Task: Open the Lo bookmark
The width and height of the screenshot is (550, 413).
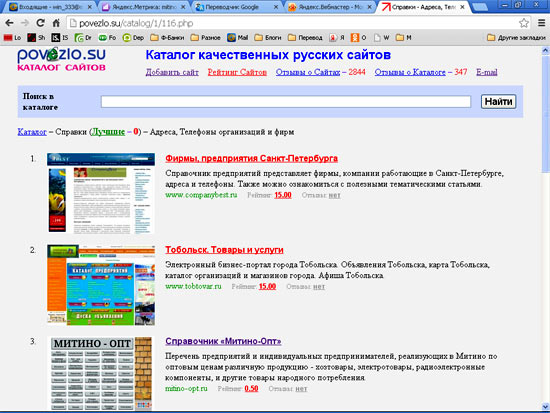Action: (12, 38)
